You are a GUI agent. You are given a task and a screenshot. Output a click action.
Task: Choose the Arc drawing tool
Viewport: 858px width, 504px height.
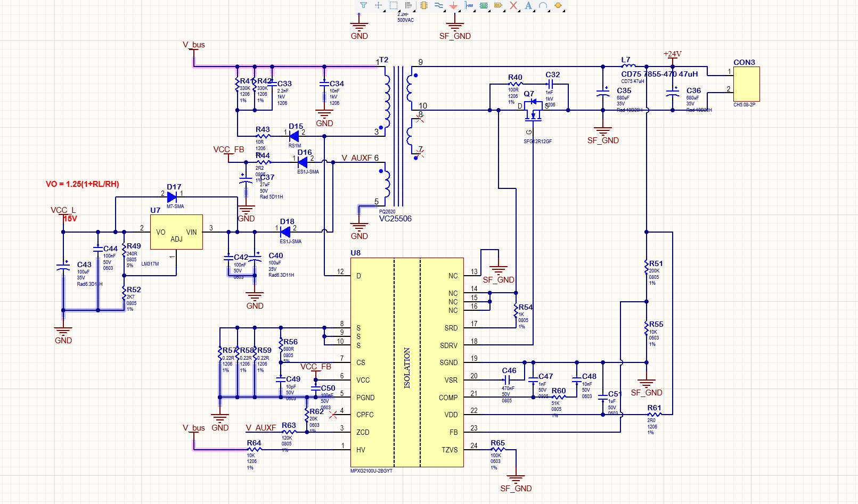click(x=543, y=5)
